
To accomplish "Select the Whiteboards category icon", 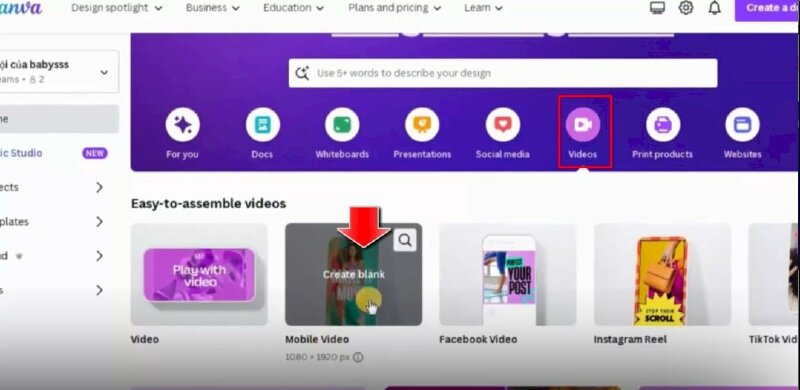I will coord(342,125).
